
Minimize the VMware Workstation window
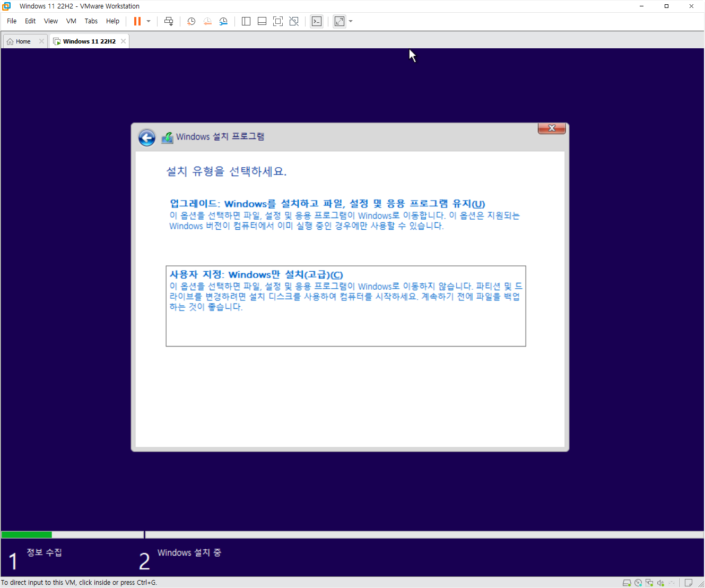pos(641,6)
